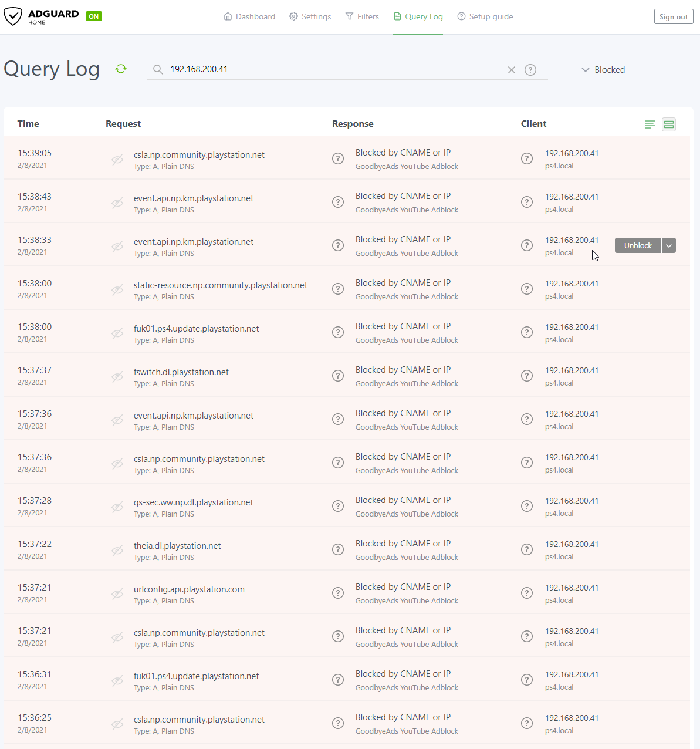Click crossed-eye icon for 15:38:43 event.api request

[117, 203]
